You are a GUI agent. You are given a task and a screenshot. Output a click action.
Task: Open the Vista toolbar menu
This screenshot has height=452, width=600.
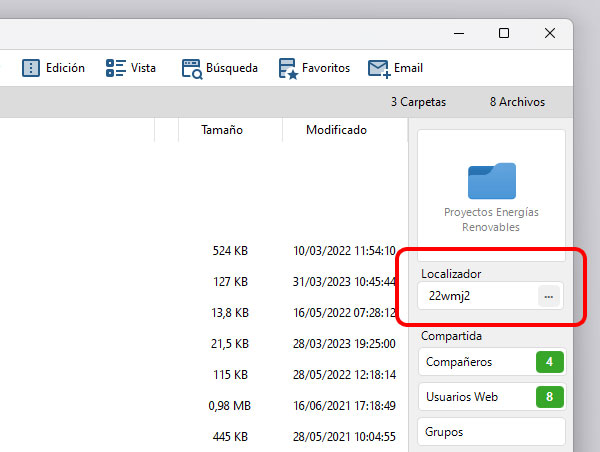pyautogui.click(x=131, y=68)
